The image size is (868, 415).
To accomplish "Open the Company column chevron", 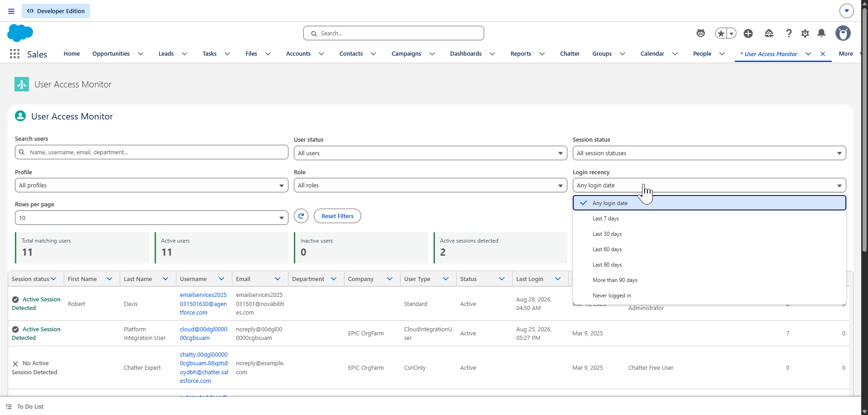I will tap(390, 279).
